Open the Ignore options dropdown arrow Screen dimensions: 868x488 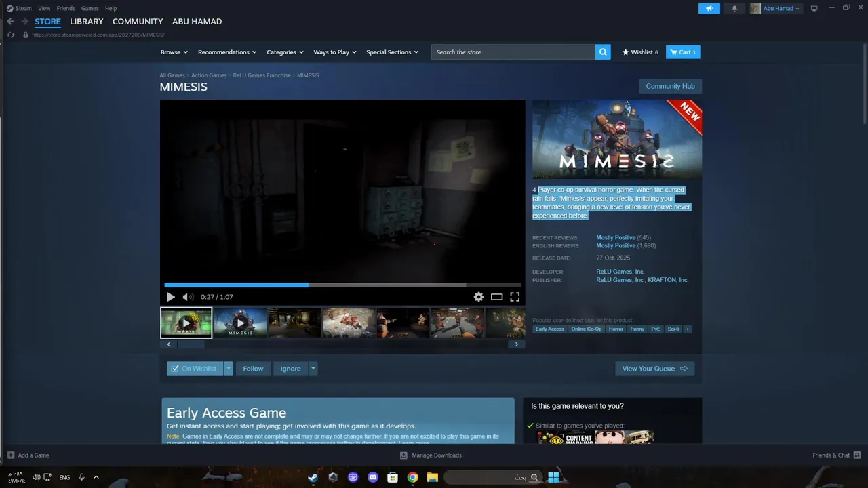tap(313, 369)
